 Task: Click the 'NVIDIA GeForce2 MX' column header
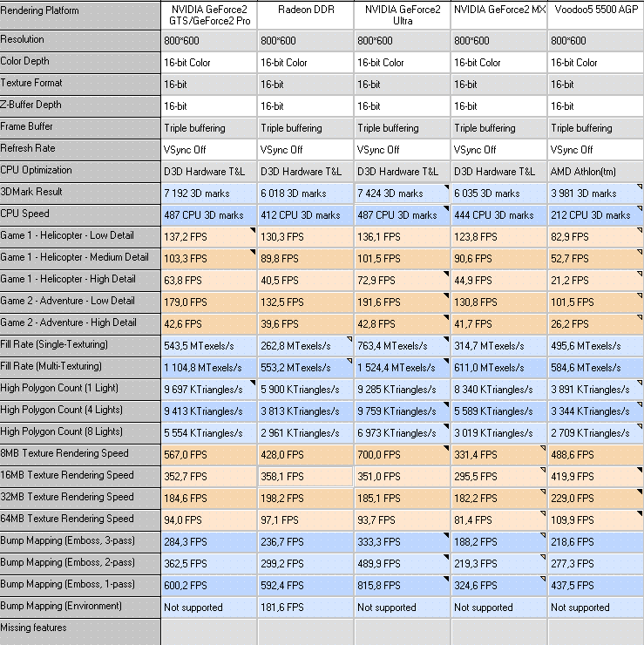coord(499,15)
